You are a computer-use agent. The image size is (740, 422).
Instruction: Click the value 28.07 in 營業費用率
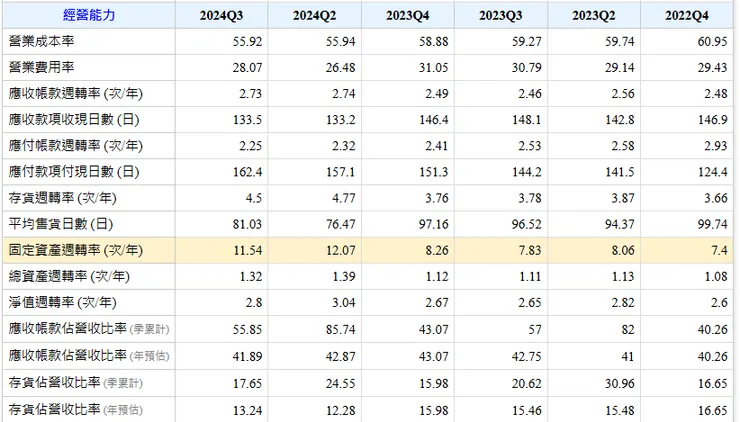[x=247, y=68]
